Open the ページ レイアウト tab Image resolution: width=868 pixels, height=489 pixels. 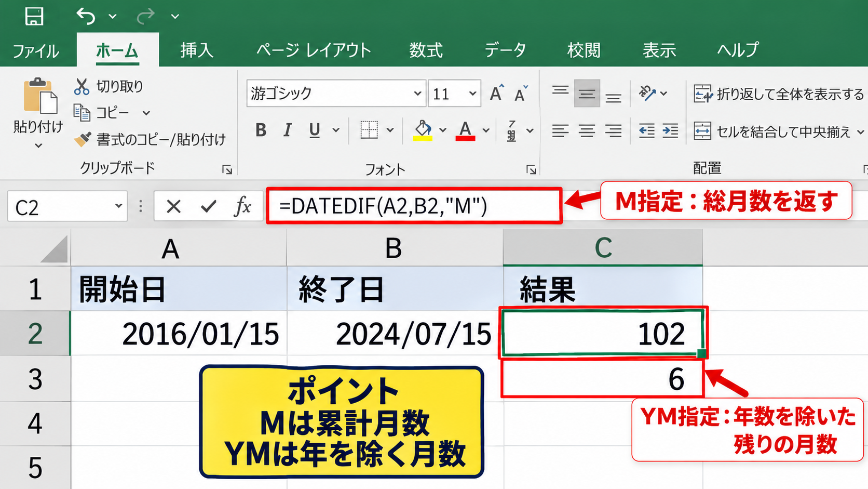point(314,50)
